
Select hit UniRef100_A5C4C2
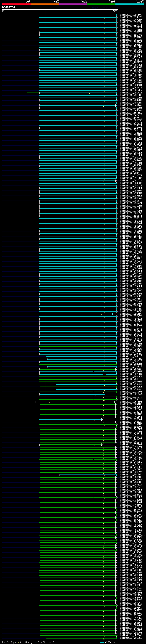131,58
